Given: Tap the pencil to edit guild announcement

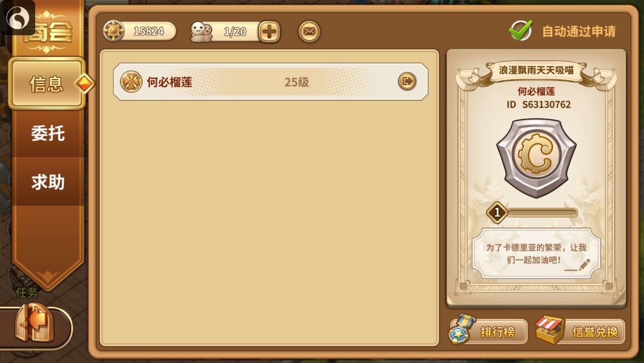Looking at the screenshot, I should coord(584,264).
